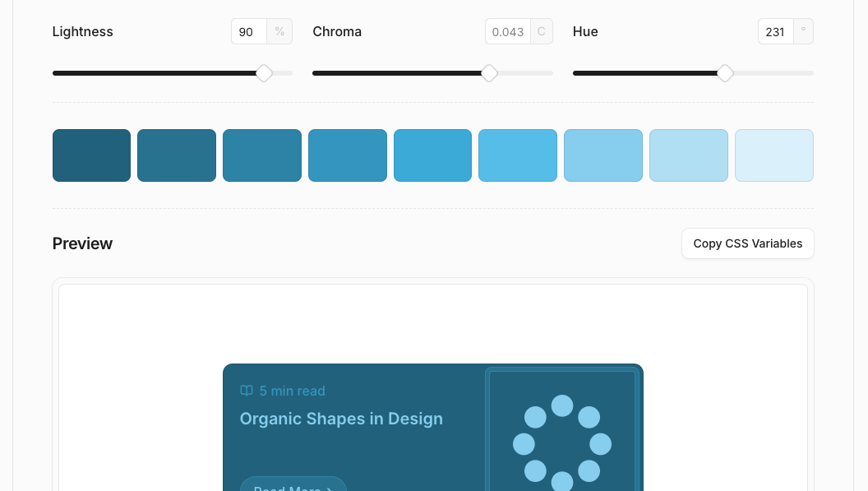Select the darkest blue palette swatch
This screenshot has height=491, width=868.
click(x=91, y=155)
